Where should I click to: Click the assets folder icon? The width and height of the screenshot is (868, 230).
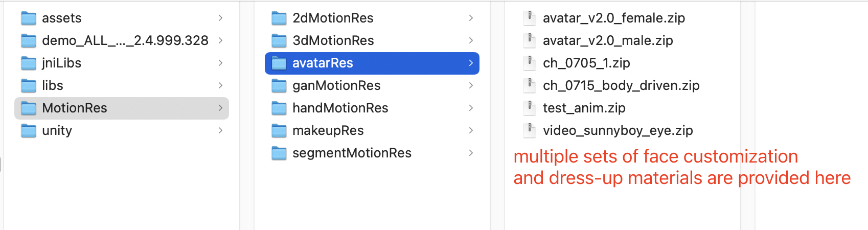tap(29, 18)
